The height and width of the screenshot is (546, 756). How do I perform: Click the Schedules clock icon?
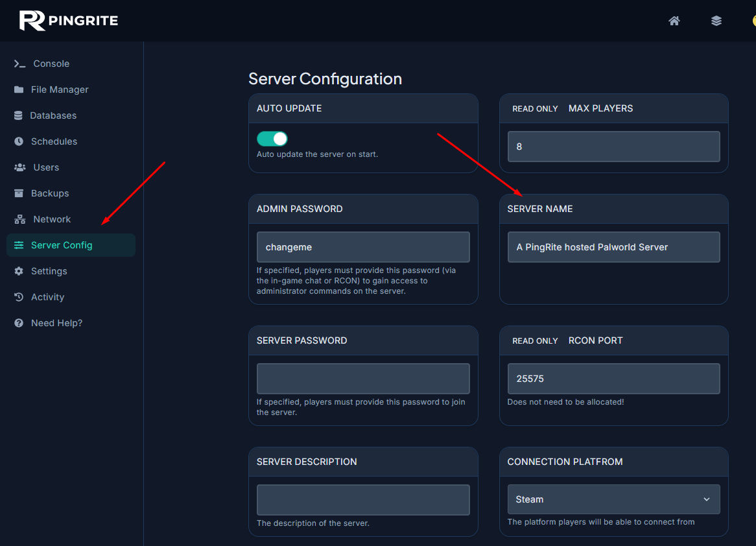click(19, 141)
